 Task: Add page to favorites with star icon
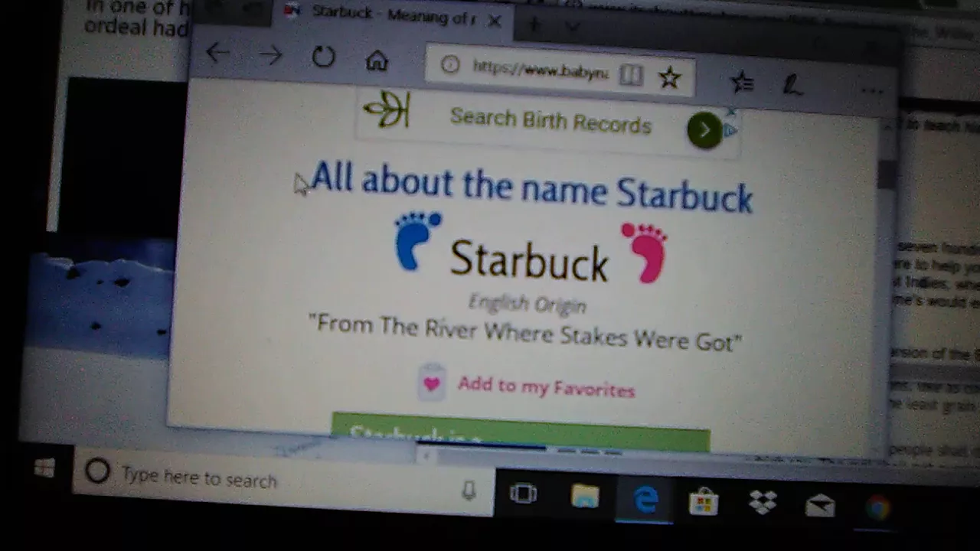[x=670, y=77]
